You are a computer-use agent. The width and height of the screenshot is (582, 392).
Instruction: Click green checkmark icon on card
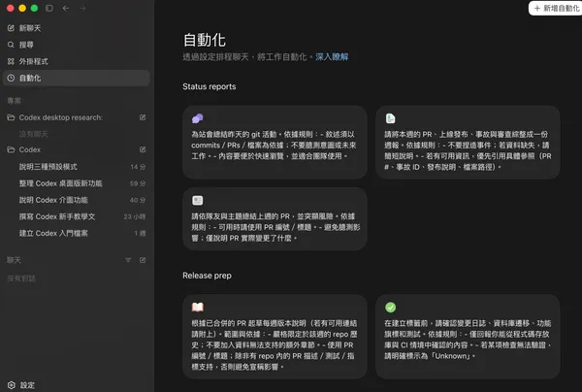click(x=391, y=308)
